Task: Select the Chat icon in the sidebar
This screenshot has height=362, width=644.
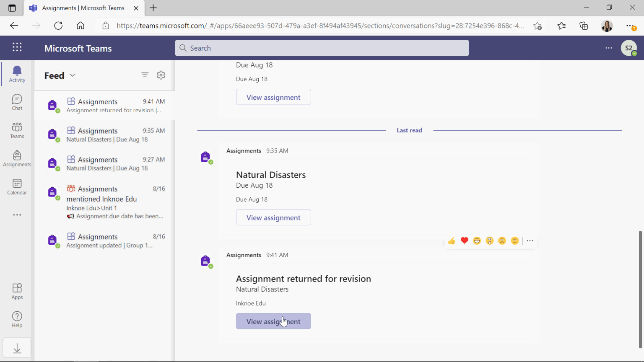Action: pyautogui.click(x=17, y=102)
